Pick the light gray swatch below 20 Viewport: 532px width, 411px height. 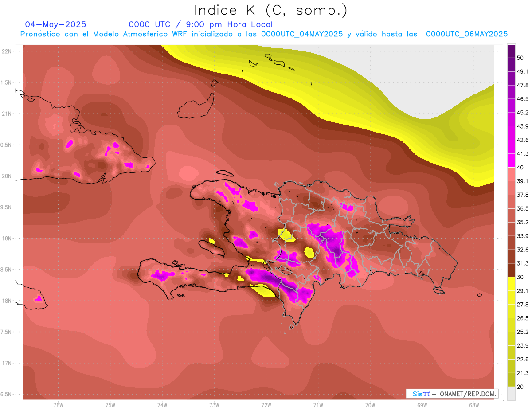tap(512, 393)
